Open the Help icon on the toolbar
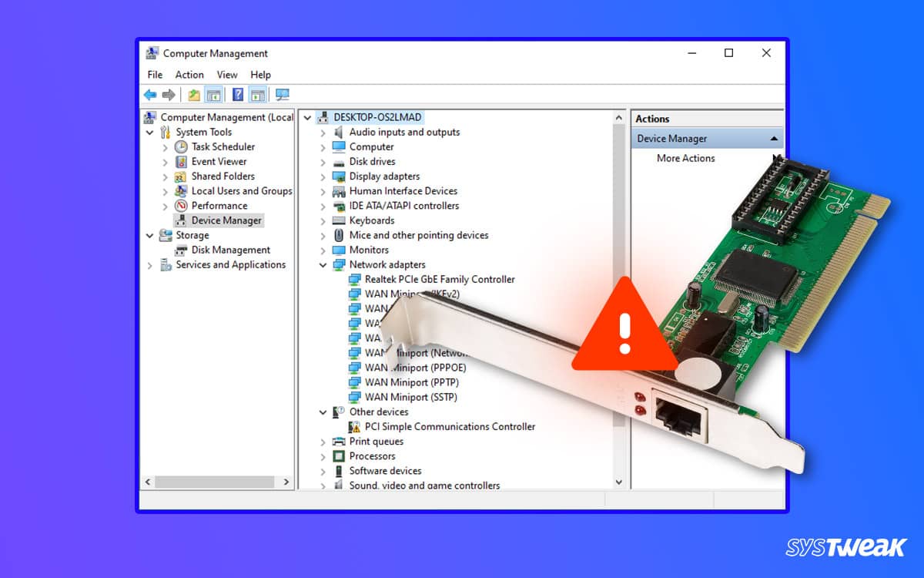The height and width of the screenshot is (578, 924). click(236, 94)
